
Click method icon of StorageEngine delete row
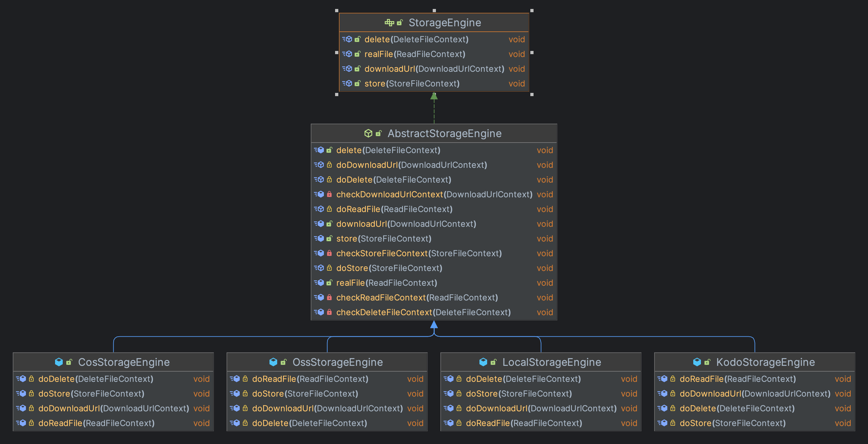click(347, 39)
